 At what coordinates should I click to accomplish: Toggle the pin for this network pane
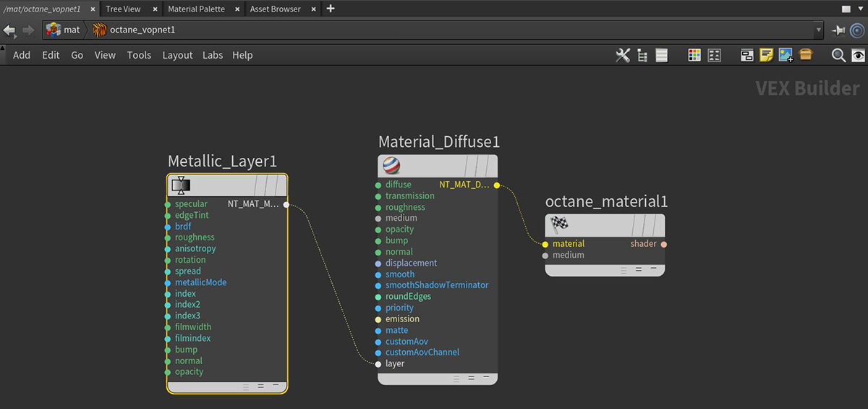point(838,30)
